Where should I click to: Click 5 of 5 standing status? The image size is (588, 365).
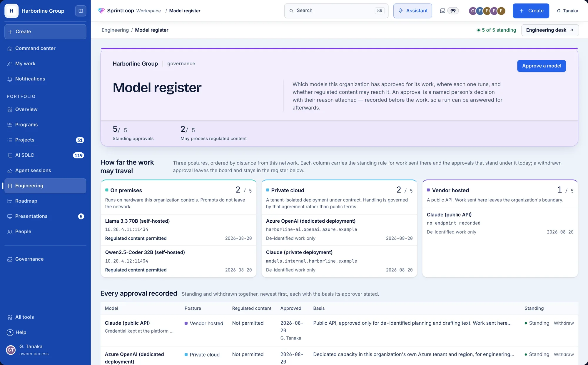click(x=496, y=30)
